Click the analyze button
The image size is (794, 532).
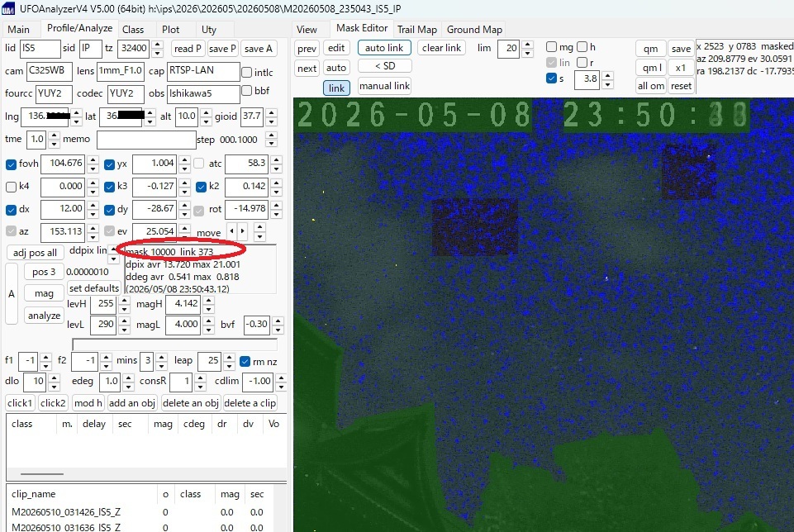point(44,316)
